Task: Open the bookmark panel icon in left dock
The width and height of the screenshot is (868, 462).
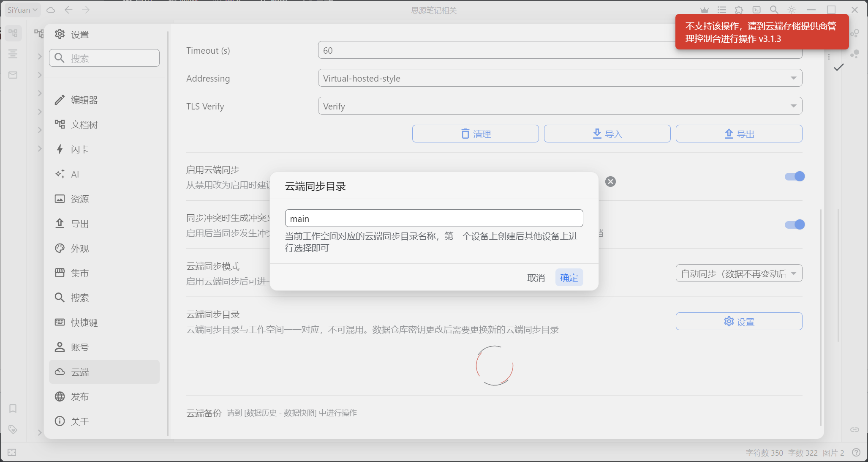Action: (13, 408)
